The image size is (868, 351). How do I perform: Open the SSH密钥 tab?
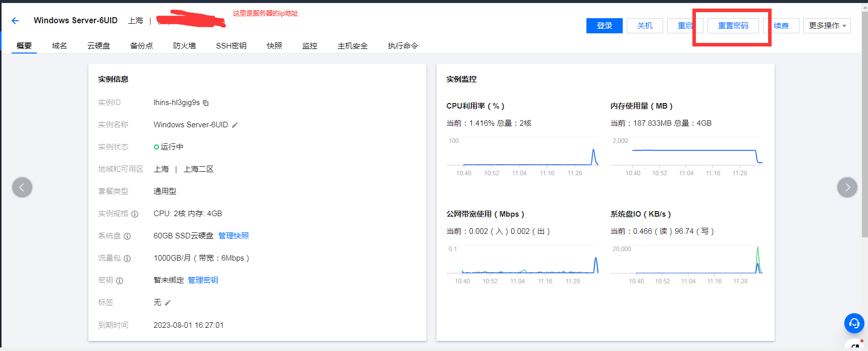231,46
